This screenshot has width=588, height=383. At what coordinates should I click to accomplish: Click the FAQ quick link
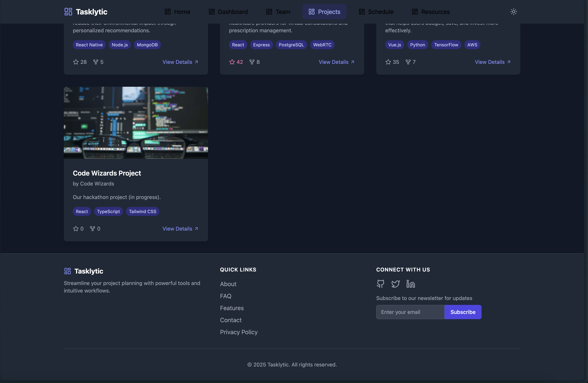point(225,296)
